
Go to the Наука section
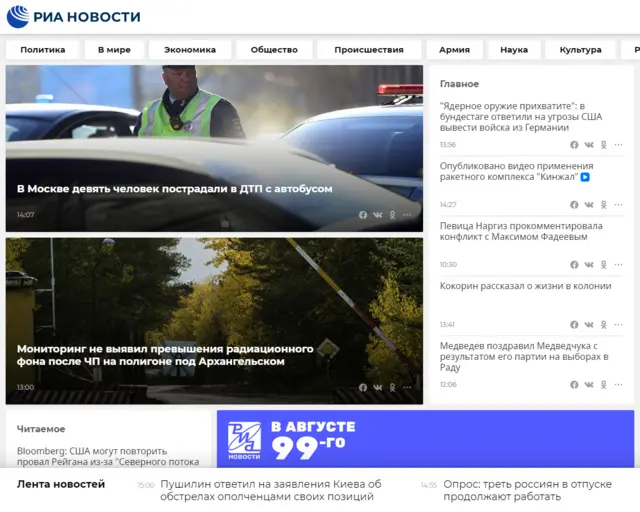tap(514, 50)
